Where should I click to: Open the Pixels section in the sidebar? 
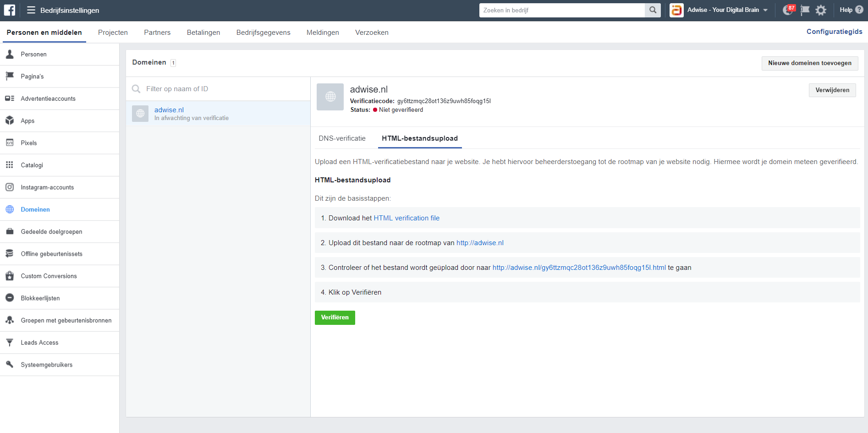(28, 143)
